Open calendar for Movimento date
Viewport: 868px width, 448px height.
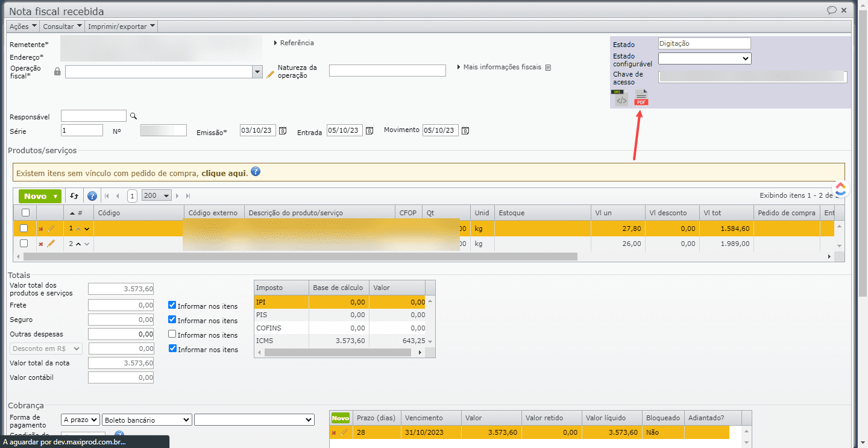pyautogui.click(x=465, y=130)
